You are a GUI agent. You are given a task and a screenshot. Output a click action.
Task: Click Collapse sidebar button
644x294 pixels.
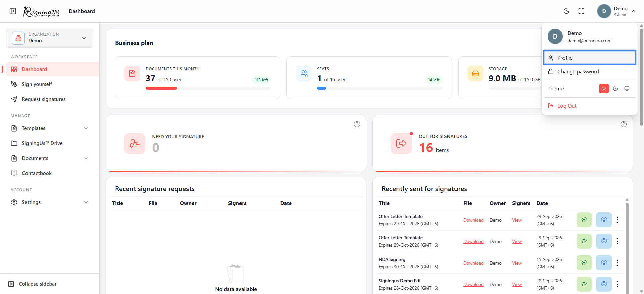33,284
